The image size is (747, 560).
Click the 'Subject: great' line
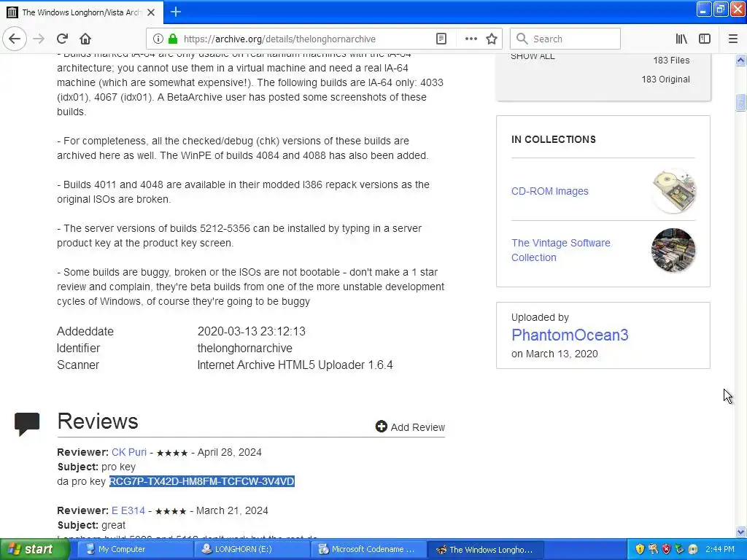click(x=91, y=525)
